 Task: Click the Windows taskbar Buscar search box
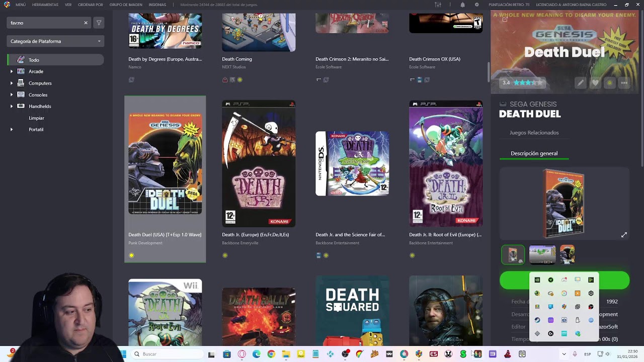(166, 354)
